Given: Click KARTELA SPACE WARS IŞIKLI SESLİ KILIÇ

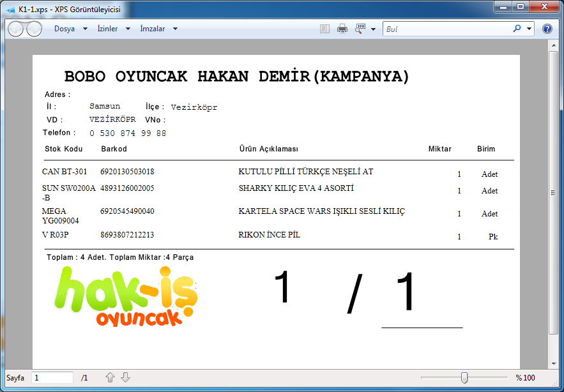Looking at the screenshot, I should 322,211.
